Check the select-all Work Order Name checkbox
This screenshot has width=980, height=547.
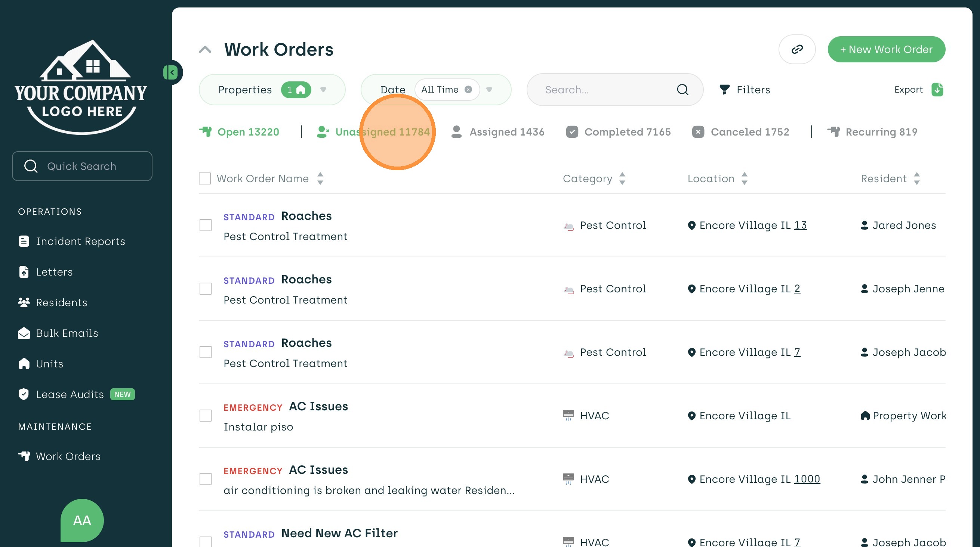[205, 178]
